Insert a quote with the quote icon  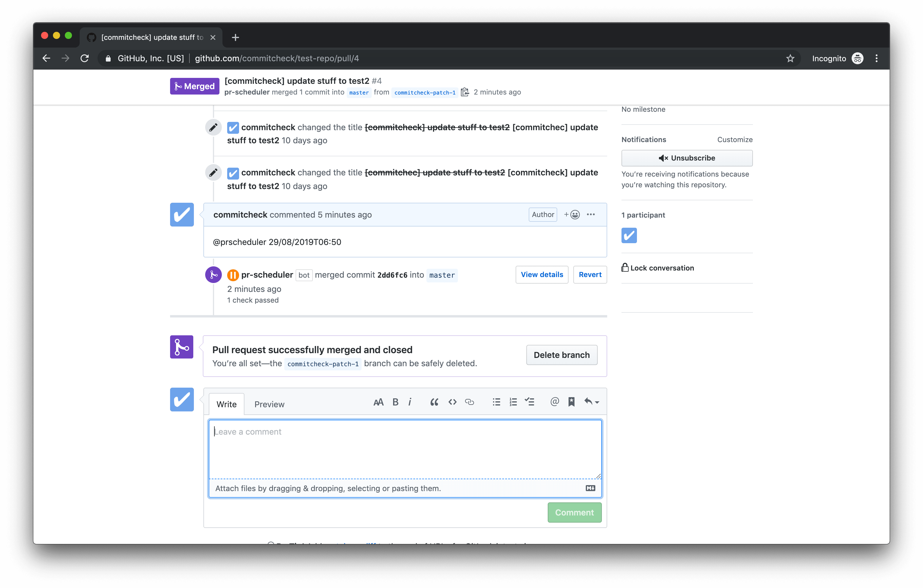[x=434, y=402]
